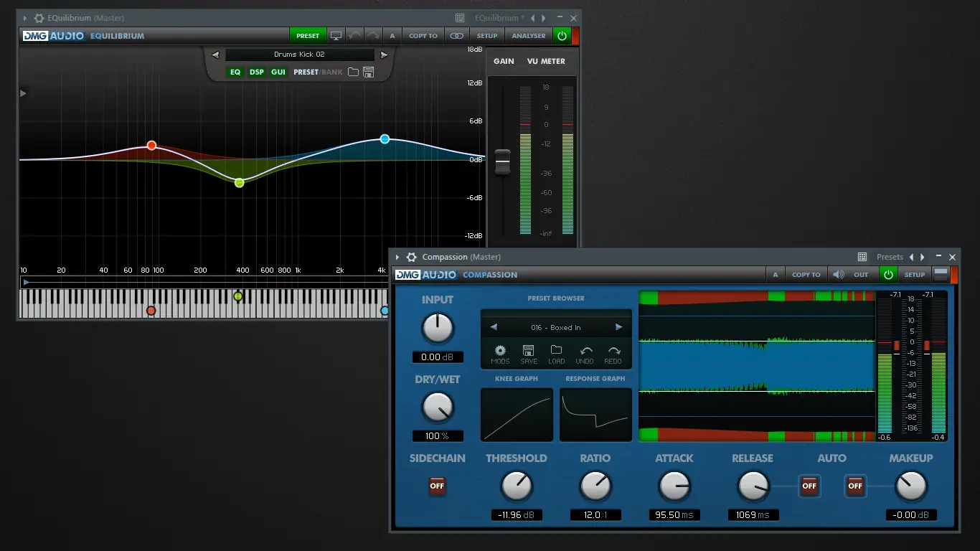Open Compassion SETUP menu
980x551 pixels.
pyautogui.click(x=915, y=275)
